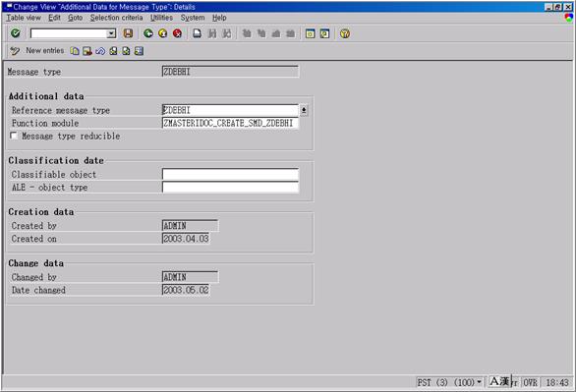This screenshot has height=392, width=576.
Task: Click the Generate Shortcut icon
Action: [x=324, y=33]
